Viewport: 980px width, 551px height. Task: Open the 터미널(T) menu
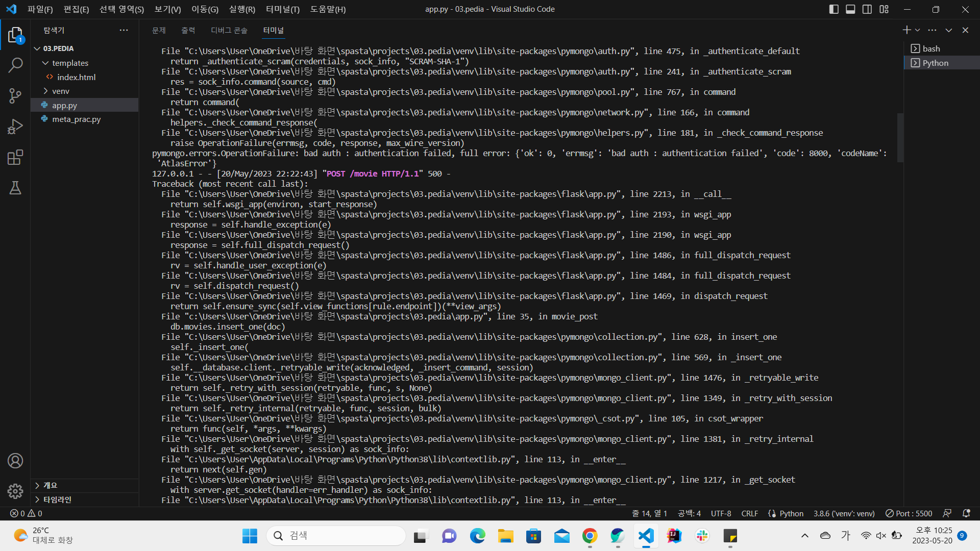[x=283, y=9]
